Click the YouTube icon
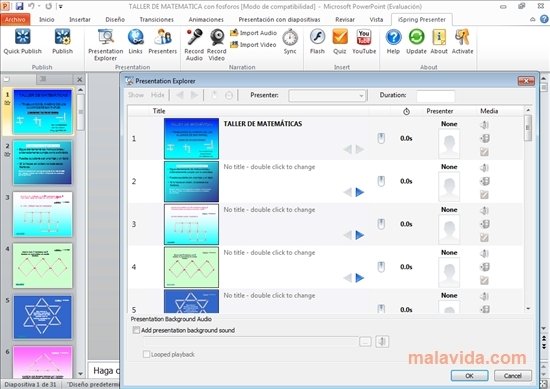This screenshot has height=389, width=550. tap(364, 36)
